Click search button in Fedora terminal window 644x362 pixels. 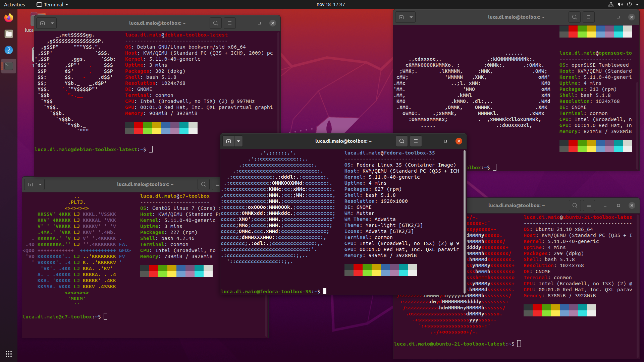point(402,141)
